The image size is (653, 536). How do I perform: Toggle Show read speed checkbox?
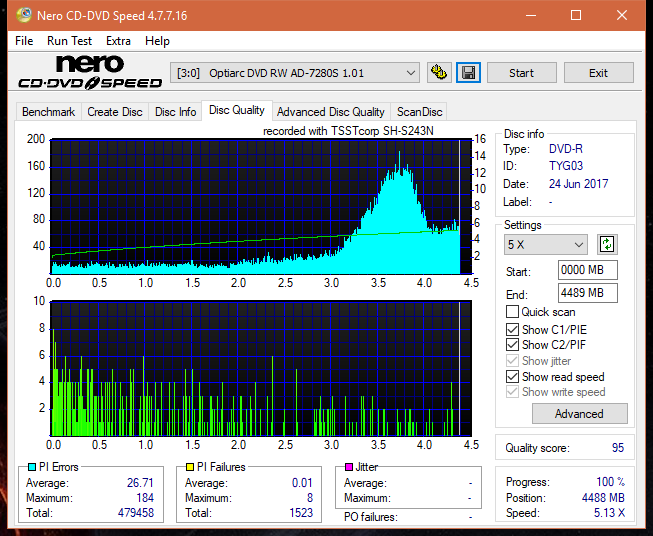[x=512, y=376]
